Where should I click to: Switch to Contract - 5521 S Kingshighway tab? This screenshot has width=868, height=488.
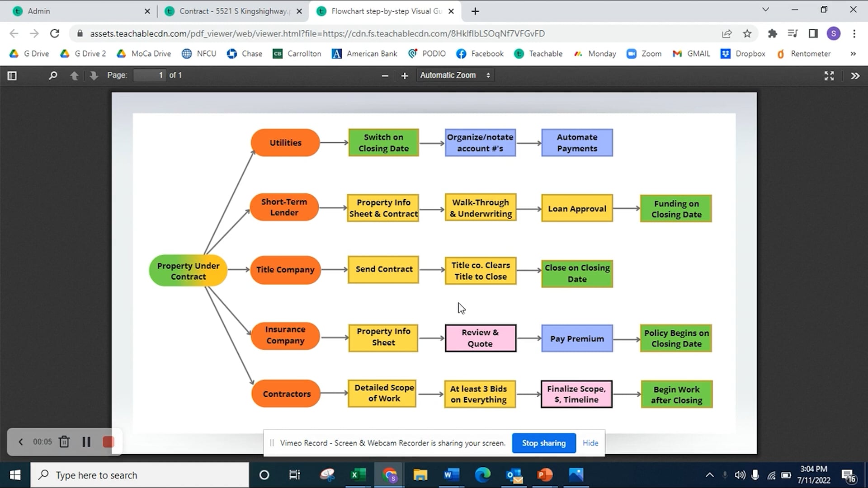point(233,11)
